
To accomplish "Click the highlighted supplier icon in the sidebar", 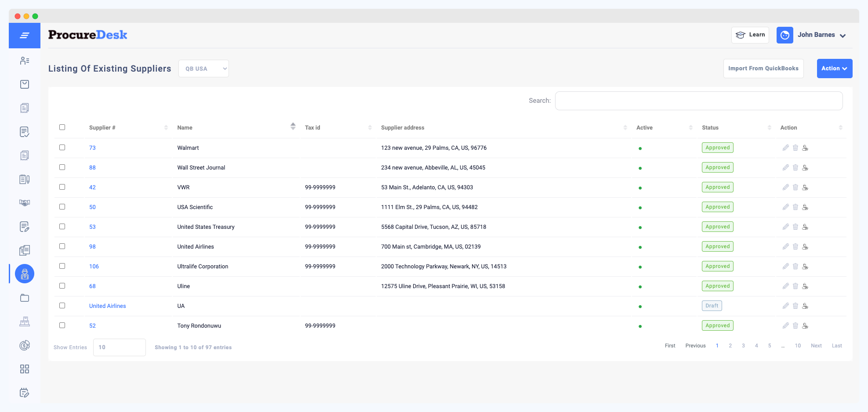I will 24,274.
